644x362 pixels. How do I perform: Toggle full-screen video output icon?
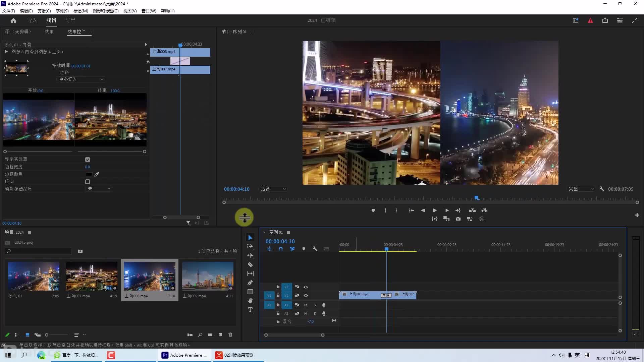point(635,20)
